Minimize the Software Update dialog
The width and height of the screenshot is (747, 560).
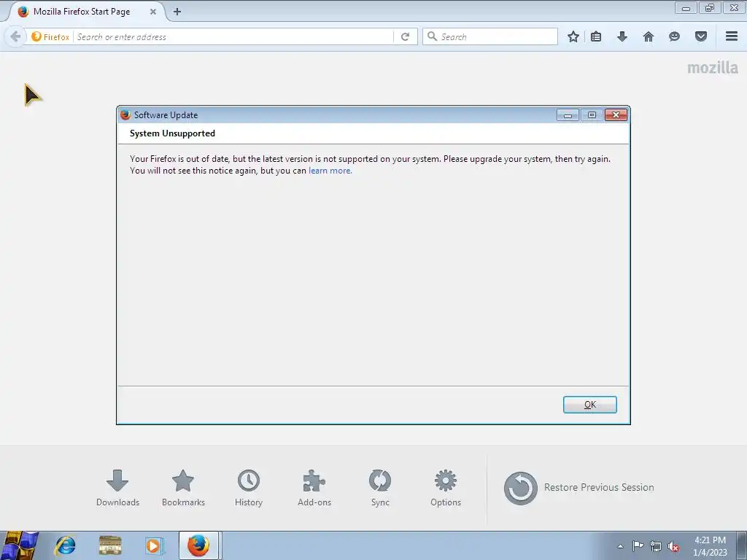568,114
